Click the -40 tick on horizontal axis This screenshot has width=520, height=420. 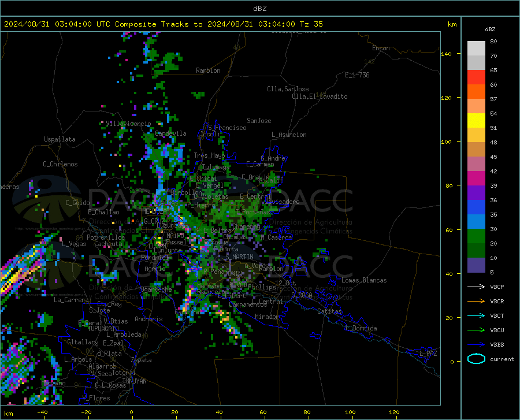(42, 412)
